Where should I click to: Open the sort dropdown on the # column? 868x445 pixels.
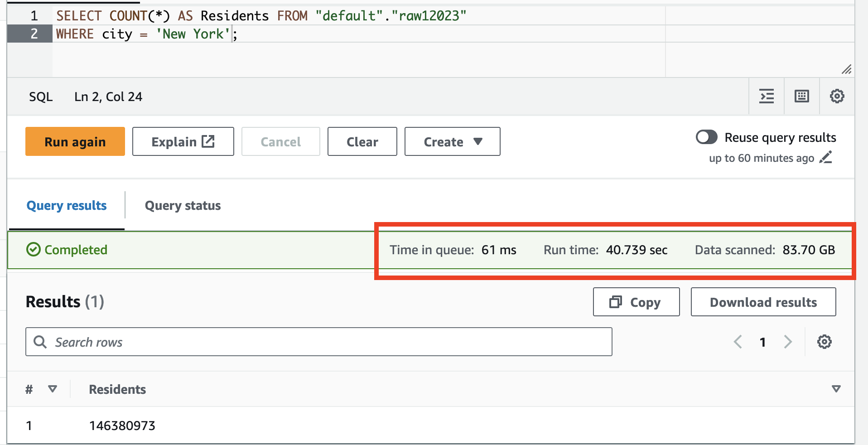(52, 389)
